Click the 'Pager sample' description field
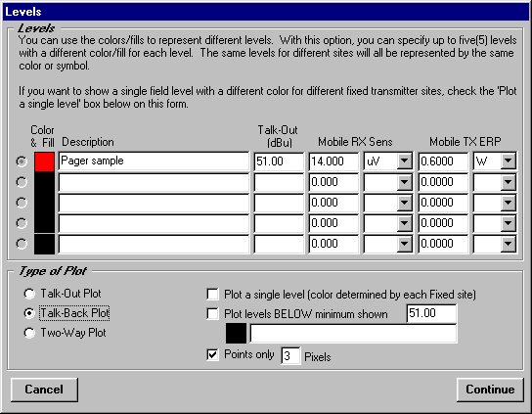This screenshot has height=414, width=532. pos(154,161)
